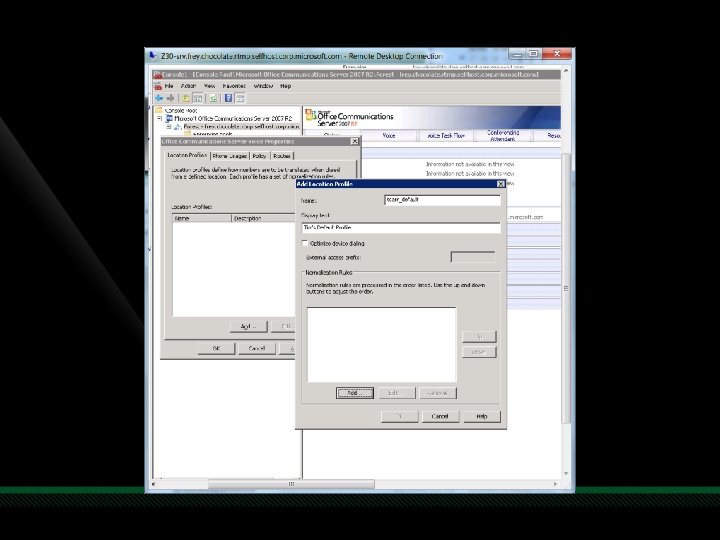
Task: Click the blue Help question mark icon
Action: [x=228, y=98]
